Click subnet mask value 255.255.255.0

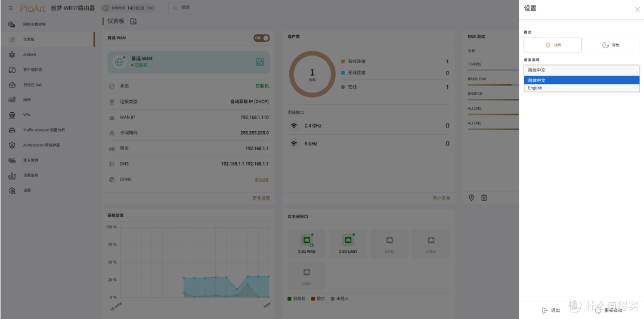[255, 133]
